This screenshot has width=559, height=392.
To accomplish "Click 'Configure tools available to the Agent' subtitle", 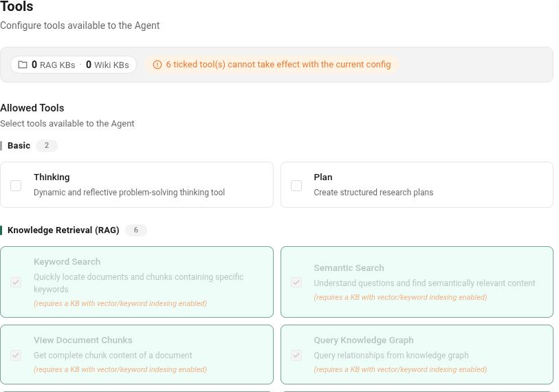I will [x=80, y=25].
